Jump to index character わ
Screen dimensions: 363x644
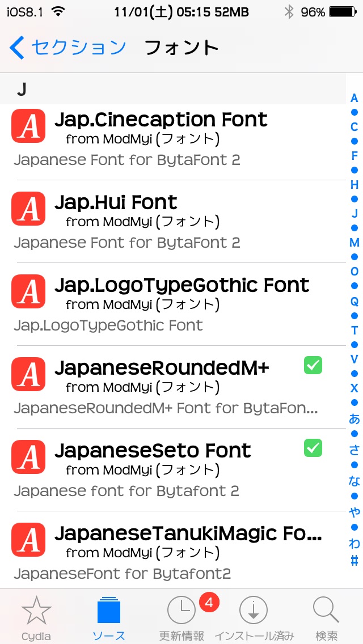tap(354, 543)
